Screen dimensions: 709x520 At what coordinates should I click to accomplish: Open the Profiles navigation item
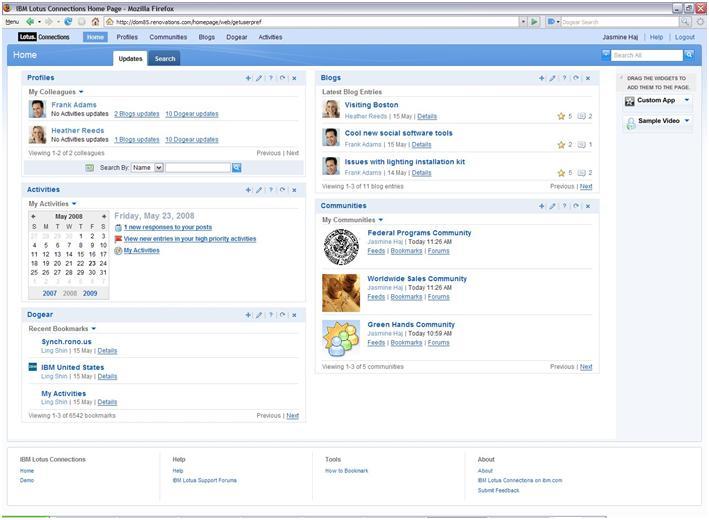(x=127, y=37)
